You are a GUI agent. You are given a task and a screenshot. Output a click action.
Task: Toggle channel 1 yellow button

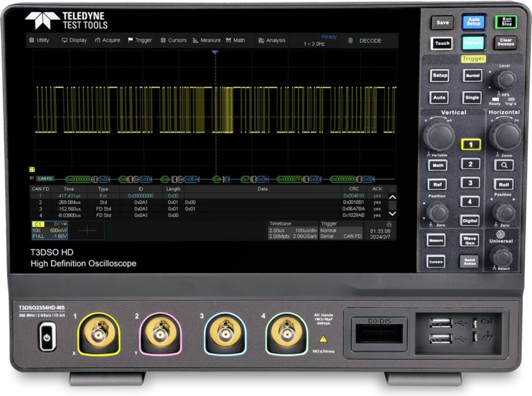471,144
